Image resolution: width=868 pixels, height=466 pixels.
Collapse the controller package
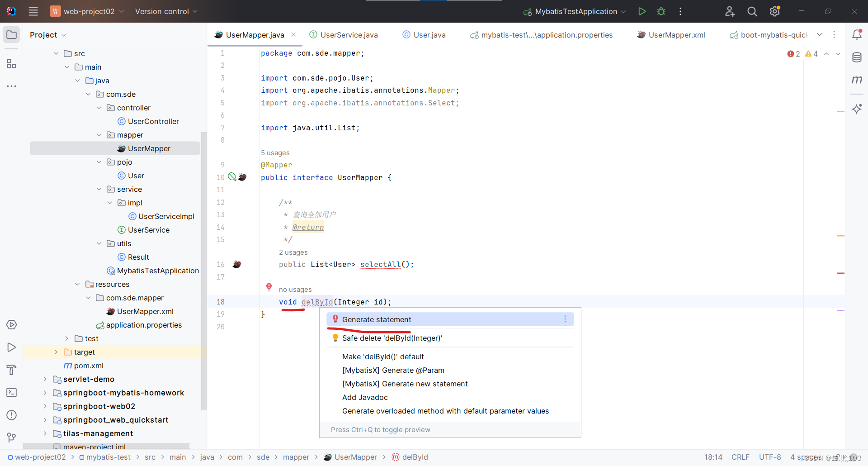click(99, 108)
